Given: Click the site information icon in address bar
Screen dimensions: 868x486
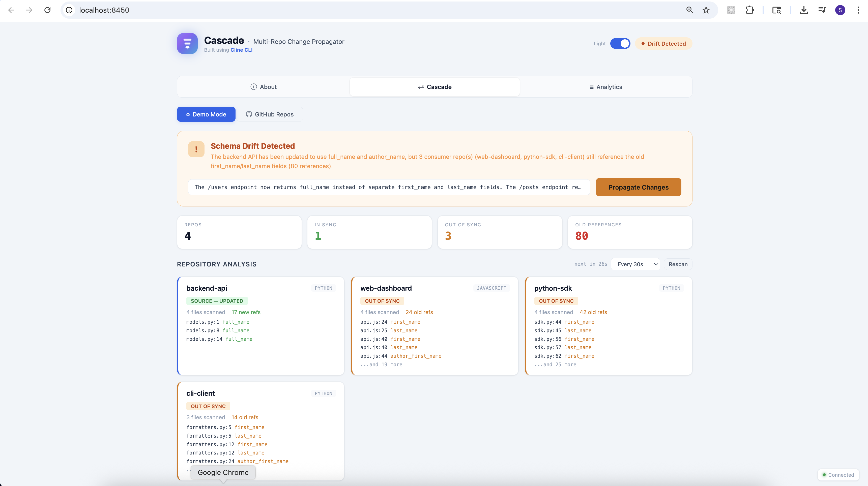Looking at the screenshot, I should 69,10.
